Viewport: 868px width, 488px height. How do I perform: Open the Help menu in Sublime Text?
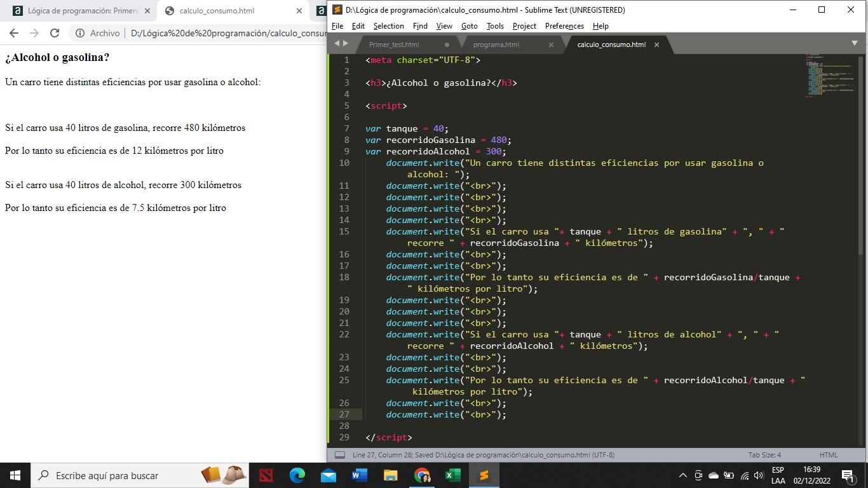coord(600,26)
